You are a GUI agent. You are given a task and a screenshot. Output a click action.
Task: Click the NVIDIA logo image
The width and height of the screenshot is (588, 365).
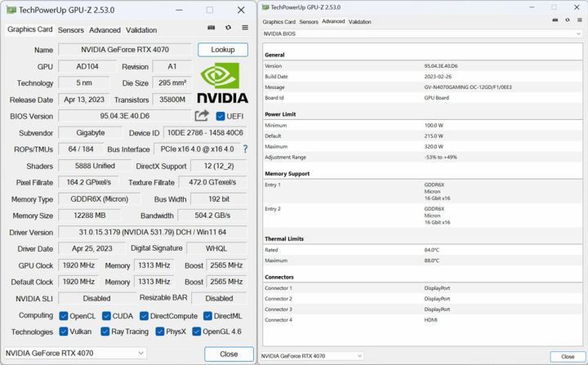click(x=222, y=83)
